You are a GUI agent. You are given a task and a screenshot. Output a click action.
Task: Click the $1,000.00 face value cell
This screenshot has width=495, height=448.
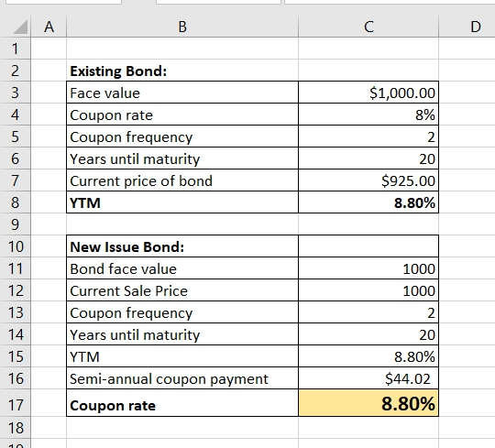368,93
